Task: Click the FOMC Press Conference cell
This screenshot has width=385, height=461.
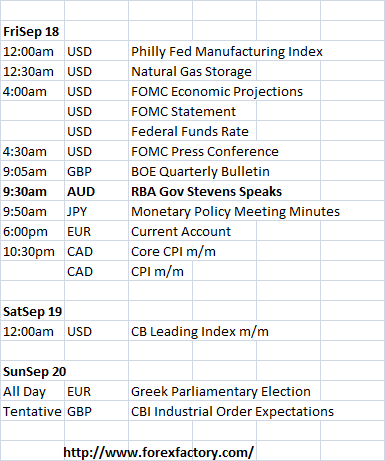Action: tap(205, 152)
